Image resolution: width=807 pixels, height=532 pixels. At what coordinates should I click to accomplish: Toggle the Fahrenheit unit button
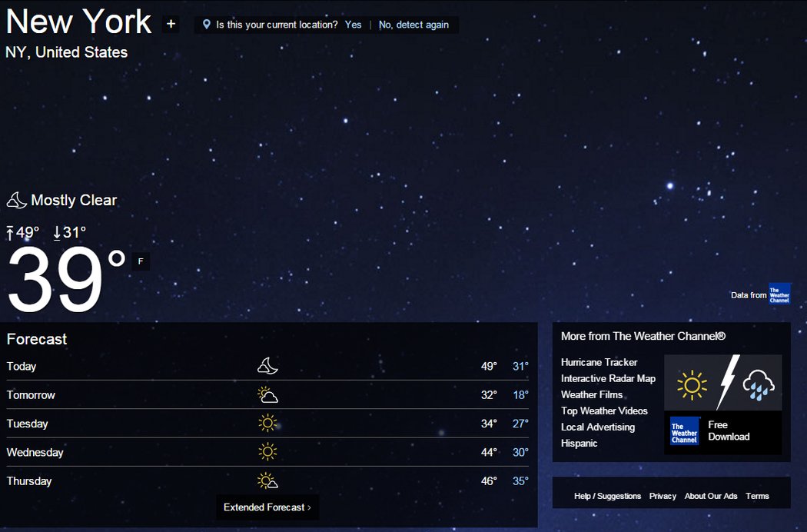click(141, 261)
